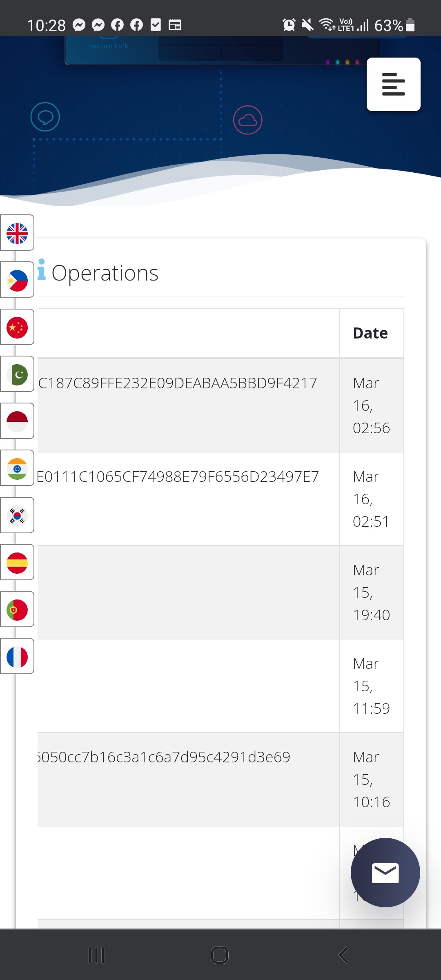Screen dimensions: 441x980
Task: Switch language to English UK flag
Action: click(x=17, y=233)
